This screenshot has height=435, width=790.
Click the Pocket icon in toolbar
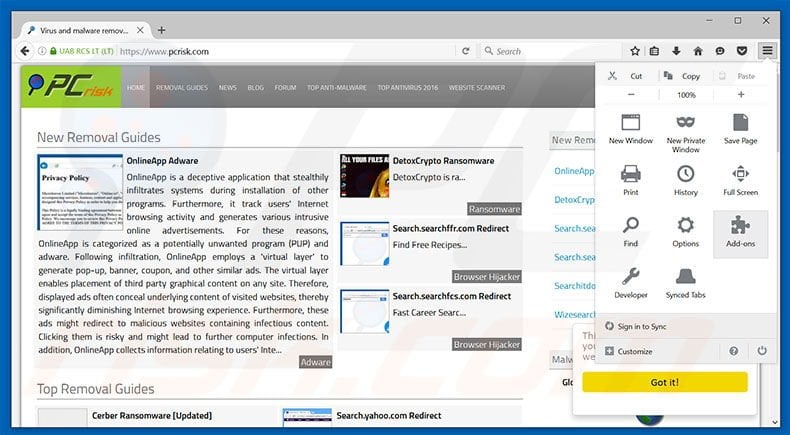click(742, 51)
